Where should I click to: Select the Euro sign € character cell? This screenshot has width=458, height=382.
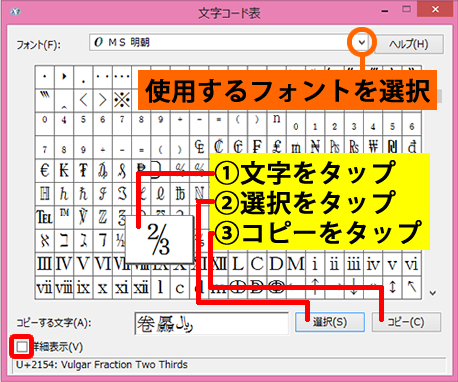click(x=45, y=170)
